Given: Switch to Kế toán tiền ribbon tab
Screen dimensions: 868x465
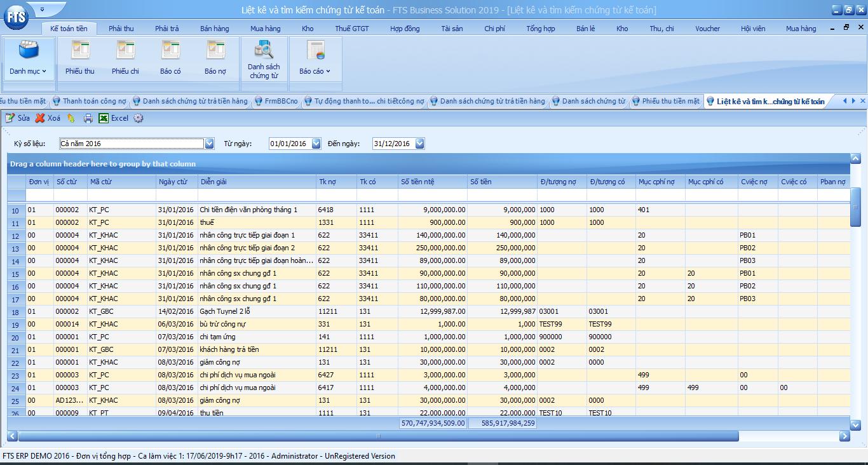Looking at the screenshot, I should [69, 29].
